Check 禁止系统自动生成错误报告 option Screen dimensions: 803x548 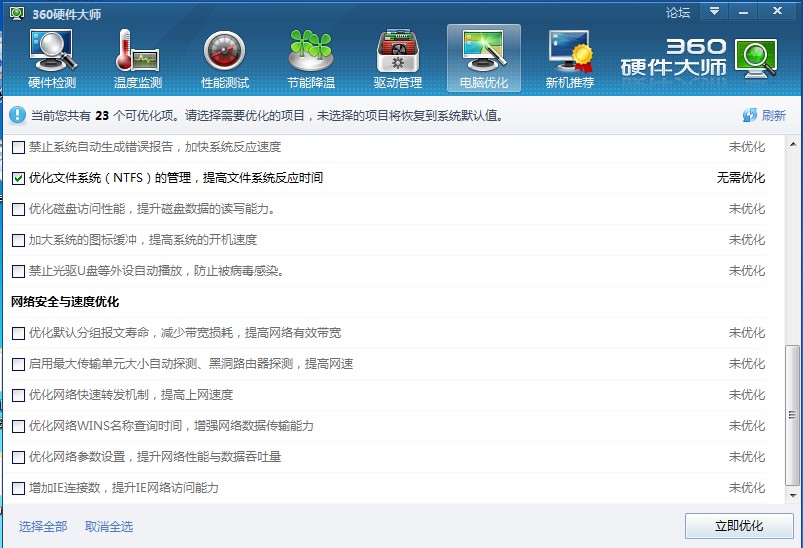pyautogui.click(x=18, y=147)
